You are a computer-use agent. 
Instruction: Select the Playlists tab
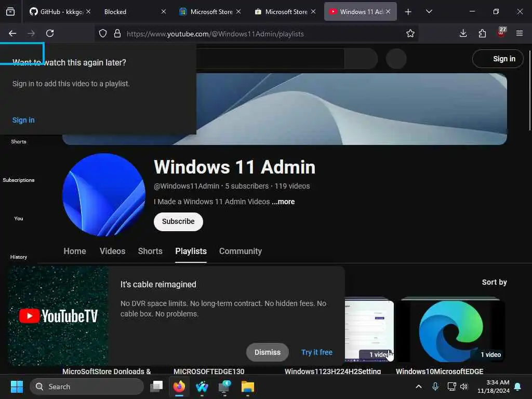pos(191,251)
